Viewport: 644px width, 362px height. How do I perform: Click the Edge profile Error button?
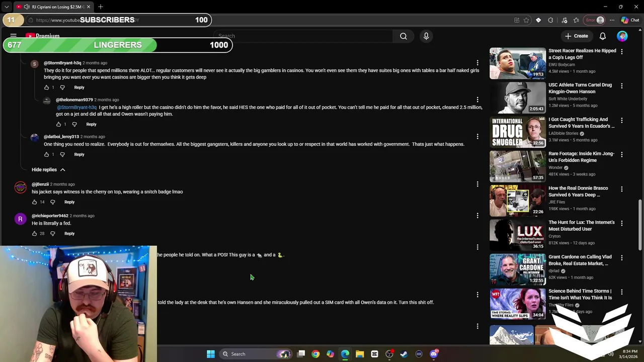[594, 20]
